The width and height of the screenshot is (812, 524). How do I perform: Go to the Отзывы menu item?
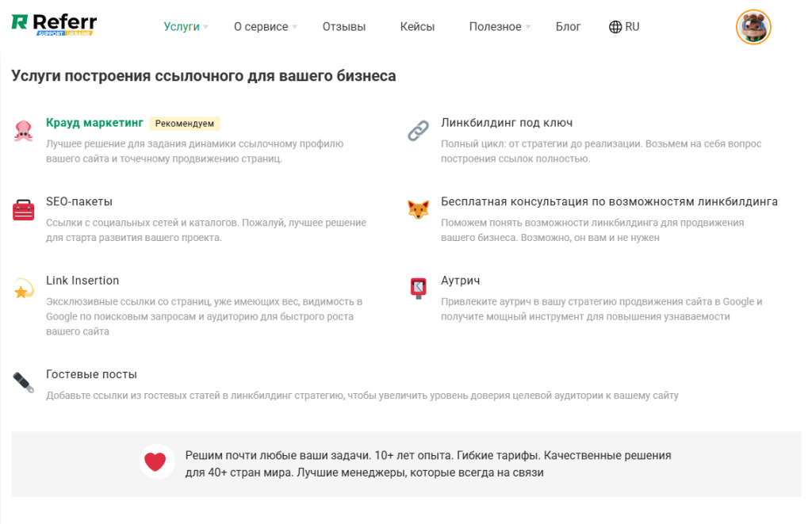[x=344, y=27]
